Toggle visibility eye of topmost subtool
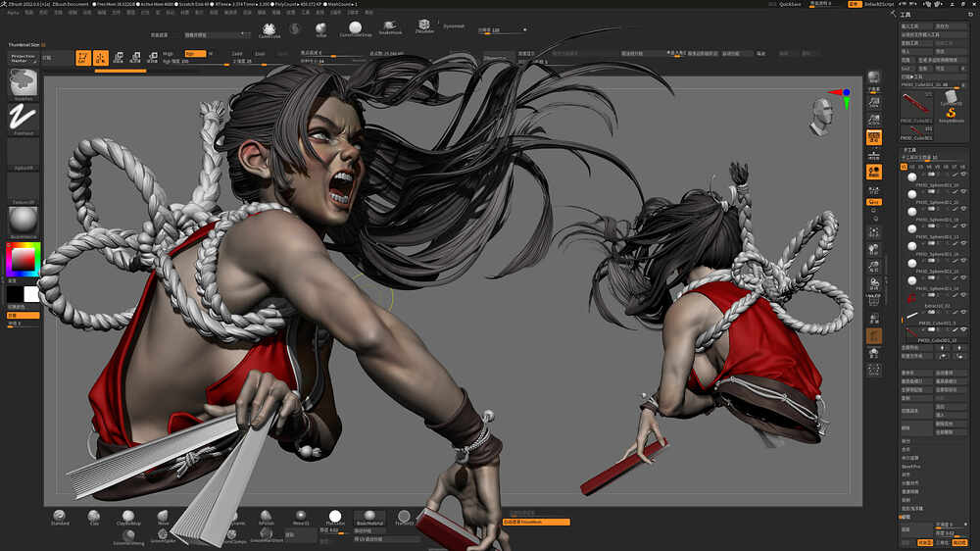 tap(963, 175)
